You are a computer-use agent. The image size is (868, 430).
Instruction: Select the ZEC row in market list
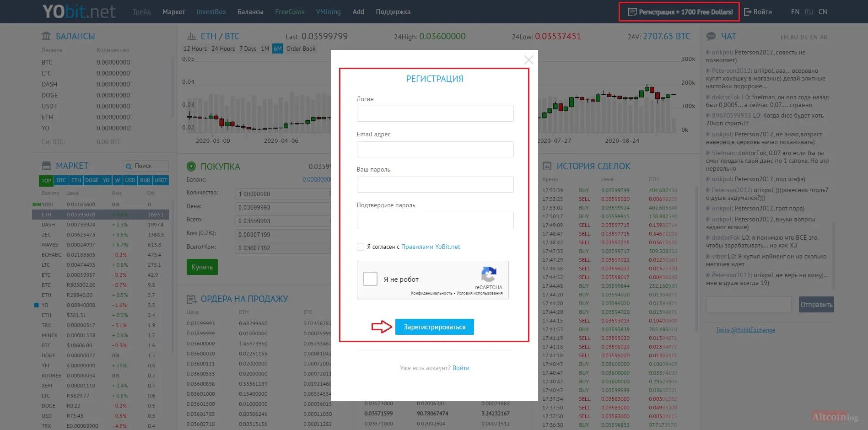(100, 235)
